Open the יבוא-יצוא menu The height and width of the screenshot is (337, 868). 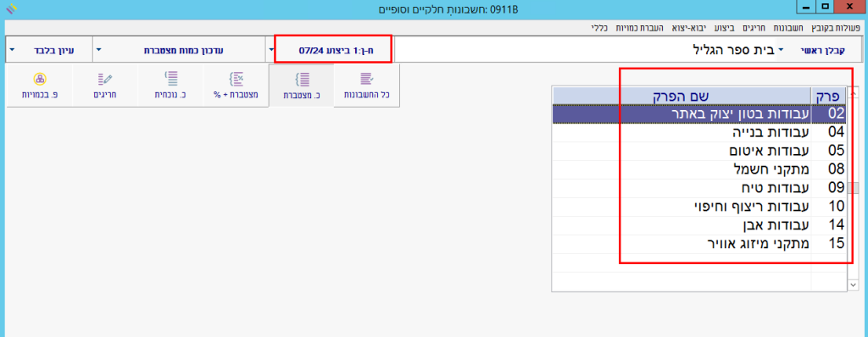click(688, 26)
